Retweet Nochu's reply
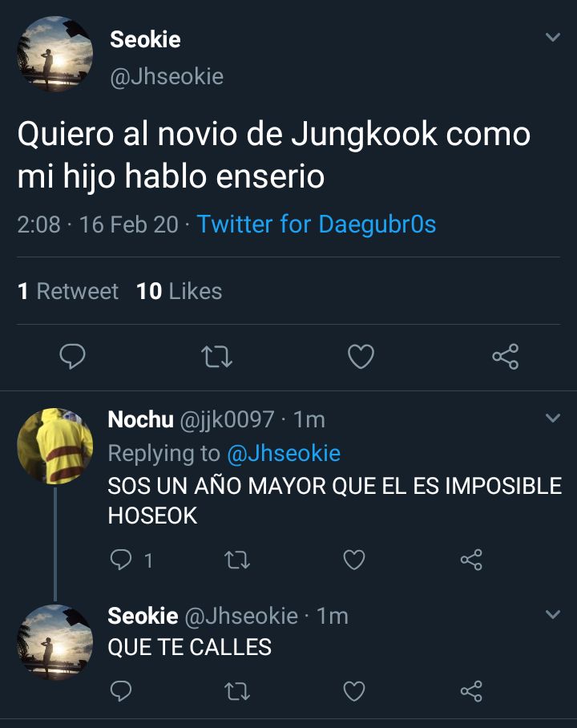577x728 pixels. point(237,560)
